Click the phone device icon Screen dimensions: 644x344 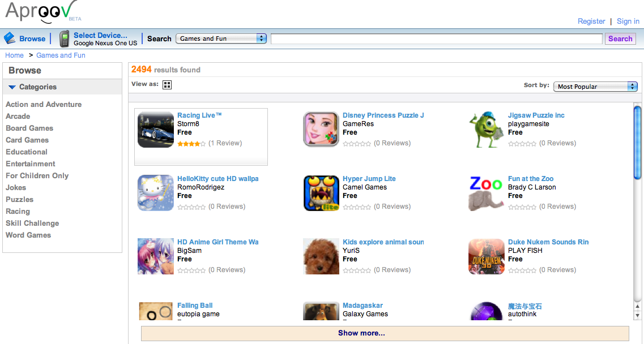[64, 38]
